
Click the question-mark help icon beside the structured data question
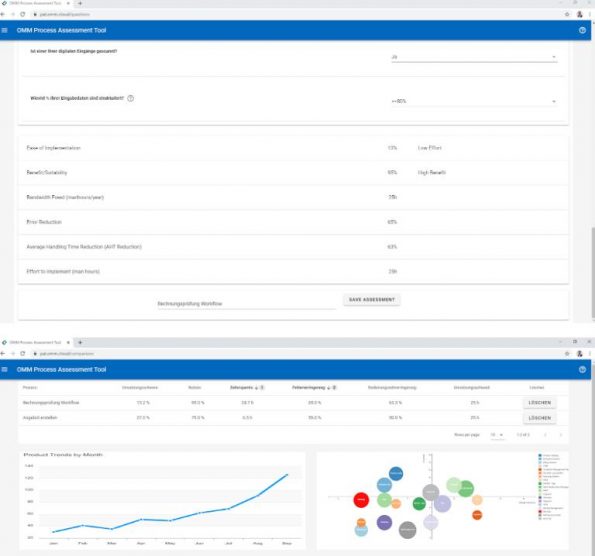point(131,98)
